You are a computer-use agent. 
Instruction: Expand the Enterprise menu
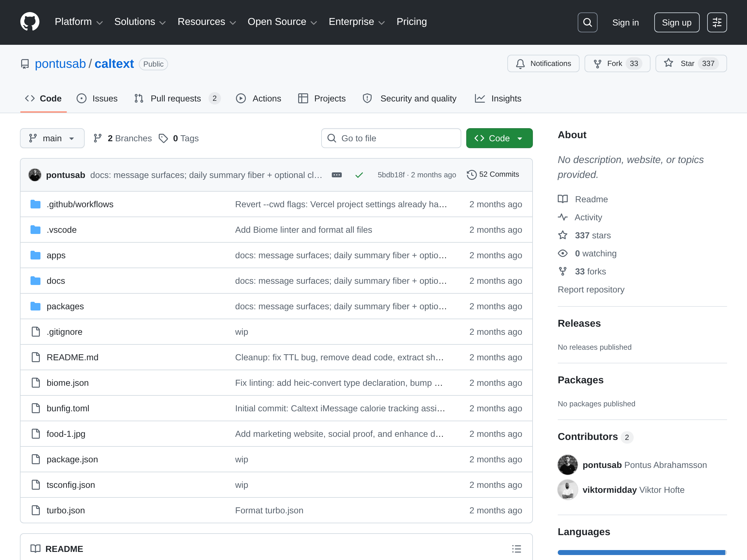tap(357, 22)
